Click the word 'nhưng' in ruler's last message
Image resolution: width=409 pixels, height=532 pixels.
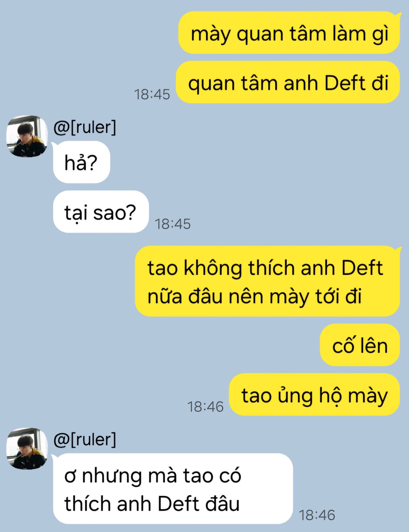click(x=112, y=477)
